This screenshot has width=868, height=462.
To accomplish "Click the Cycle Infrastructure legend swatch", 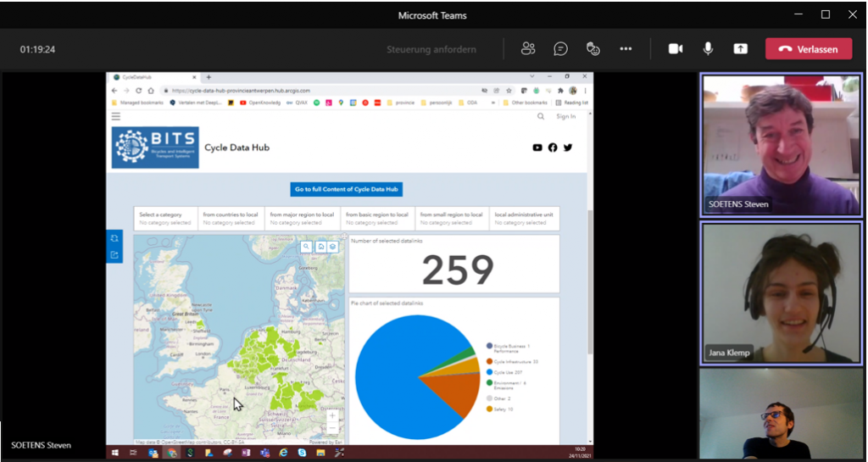I will tap(489, 361).
